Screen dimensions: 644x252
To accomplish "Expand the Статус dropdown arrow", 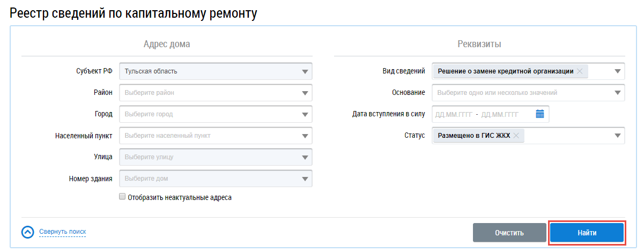I will 617,136.
